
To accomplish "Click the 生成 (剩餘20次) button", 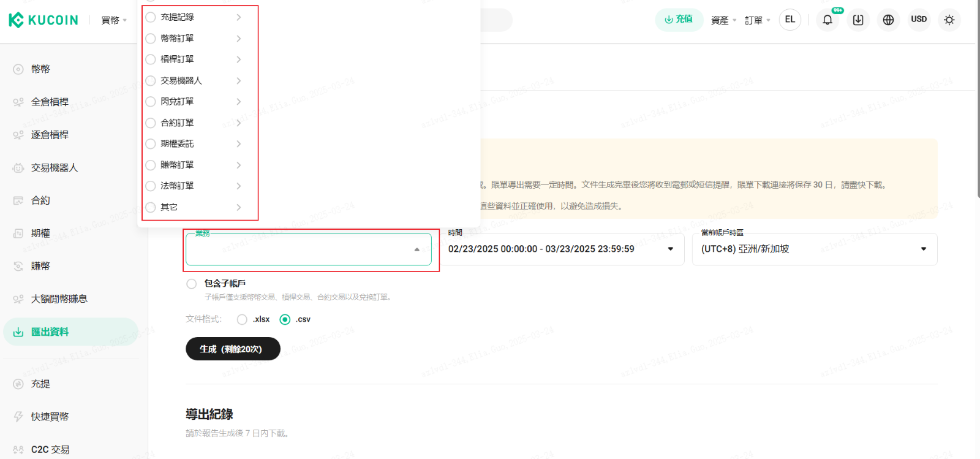I will [233, 349].
